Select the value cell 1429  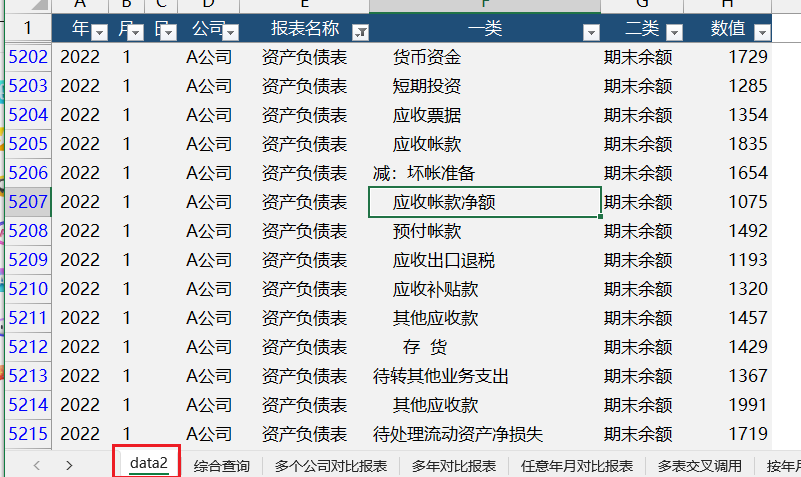click(x=727, y=347)
